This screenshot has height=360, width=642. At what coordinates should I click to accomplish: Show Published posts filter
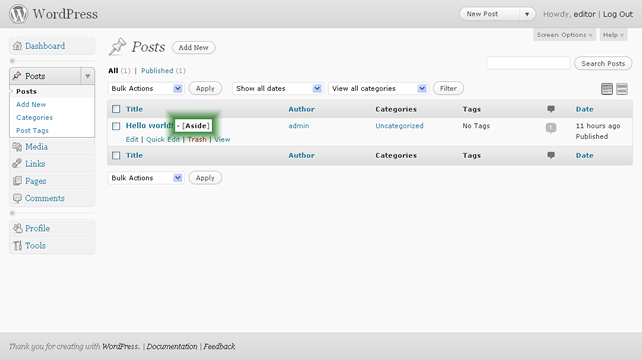coord(157,71)
